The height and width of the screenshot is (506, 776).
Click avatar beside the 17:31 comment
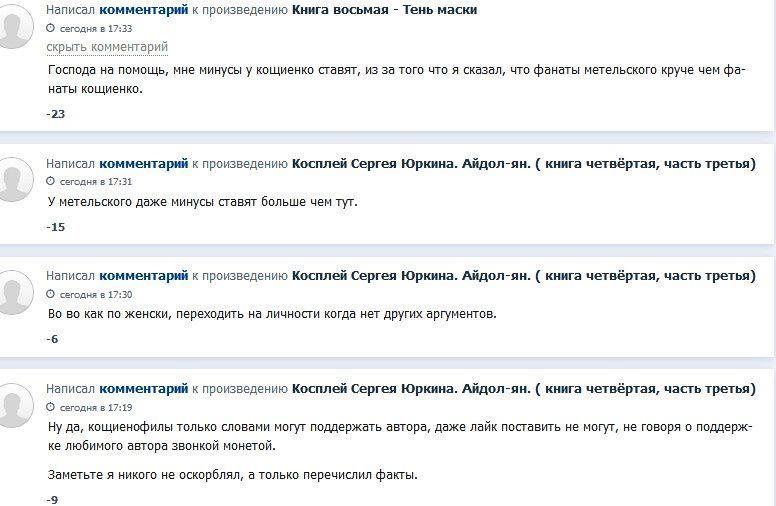pos(16,178)
